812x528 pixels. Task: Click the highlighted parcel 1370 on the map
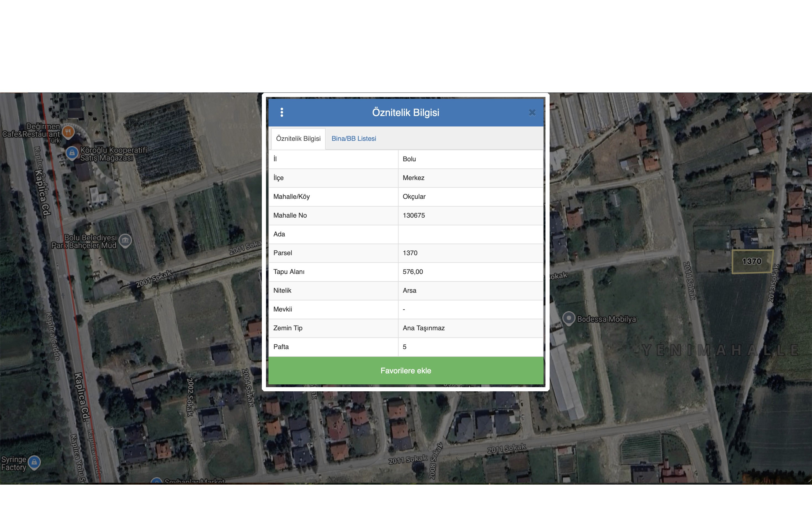pyautogui.click(x=752, y=262)
